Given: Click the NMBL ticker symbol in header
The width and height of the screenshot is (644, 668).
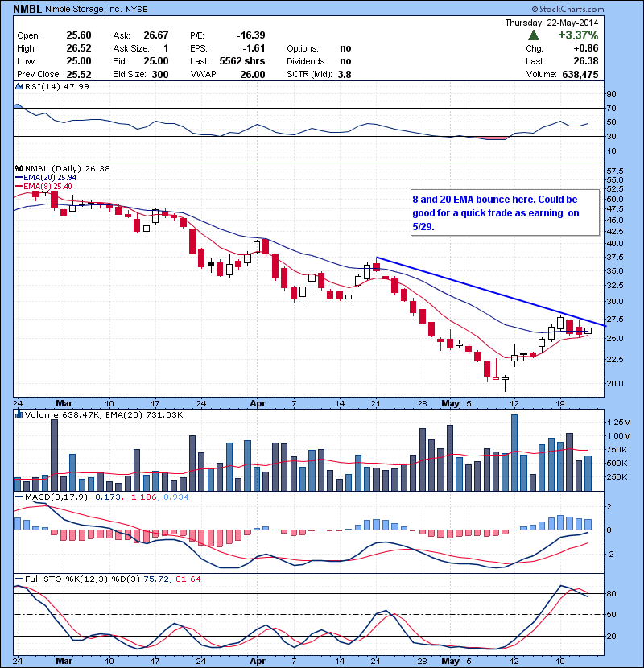Looking at the screenshot, I should point(27,9).
